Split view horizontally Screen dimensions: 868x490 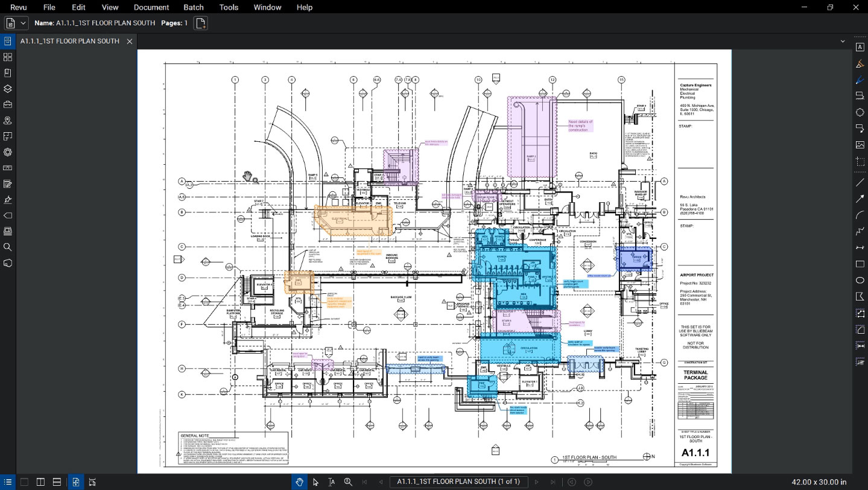point(57,482)
